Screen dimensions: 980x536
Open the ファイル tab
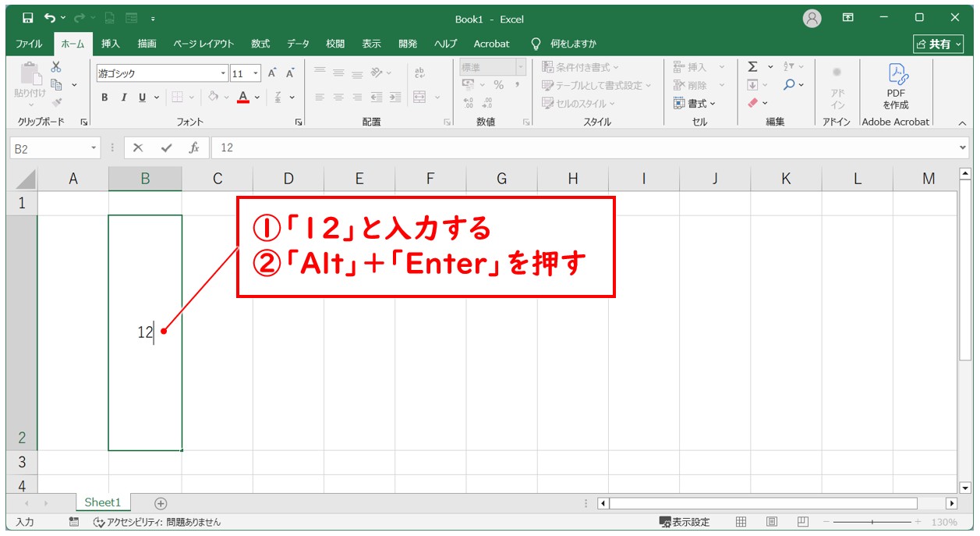tap(29, 44)
